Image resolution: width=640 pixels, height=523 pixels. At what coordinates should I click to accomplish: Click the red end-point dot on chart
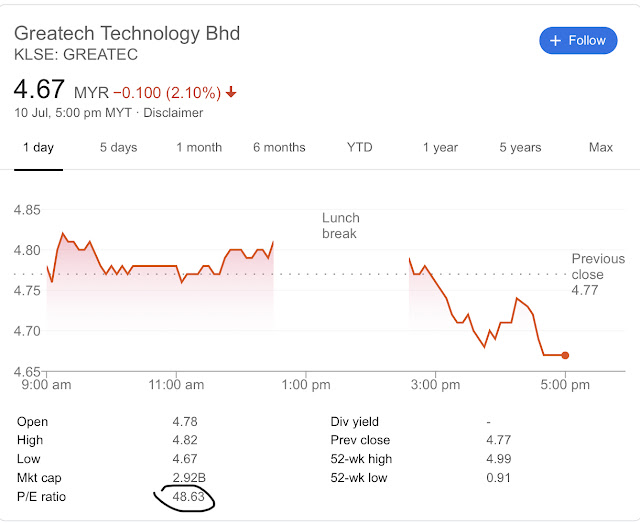click(x=565, y=355)
